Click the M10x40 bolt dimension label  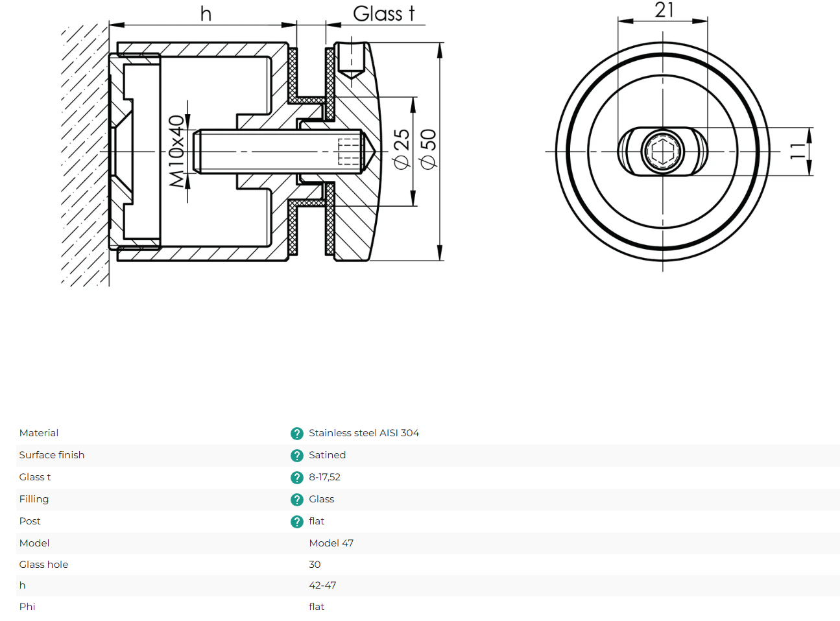tap(176, 151)
